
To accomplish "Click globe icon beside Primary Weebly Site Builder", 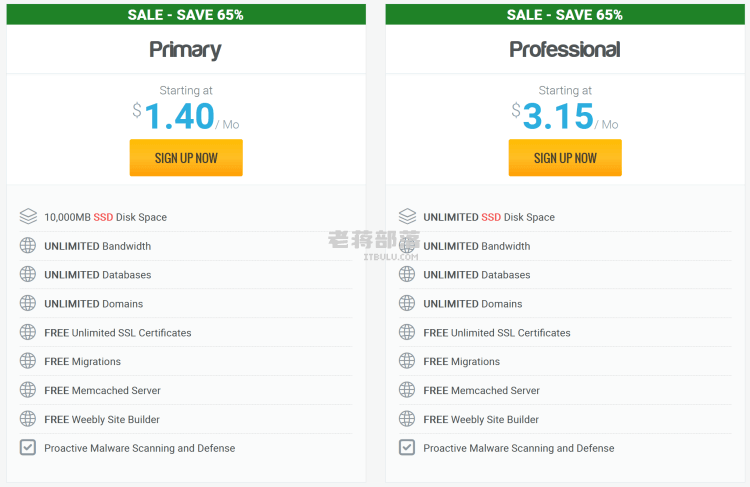I will coord(28,419).
